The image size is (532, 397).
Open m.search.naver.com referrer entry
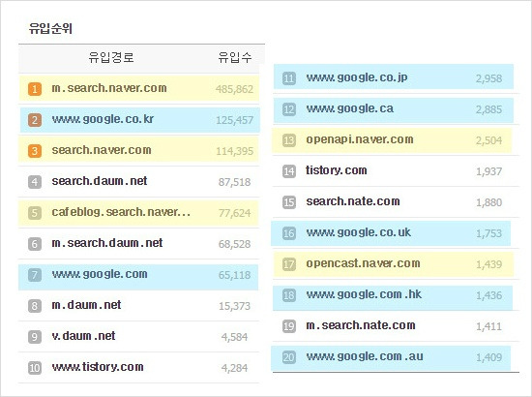pos(109,88)
